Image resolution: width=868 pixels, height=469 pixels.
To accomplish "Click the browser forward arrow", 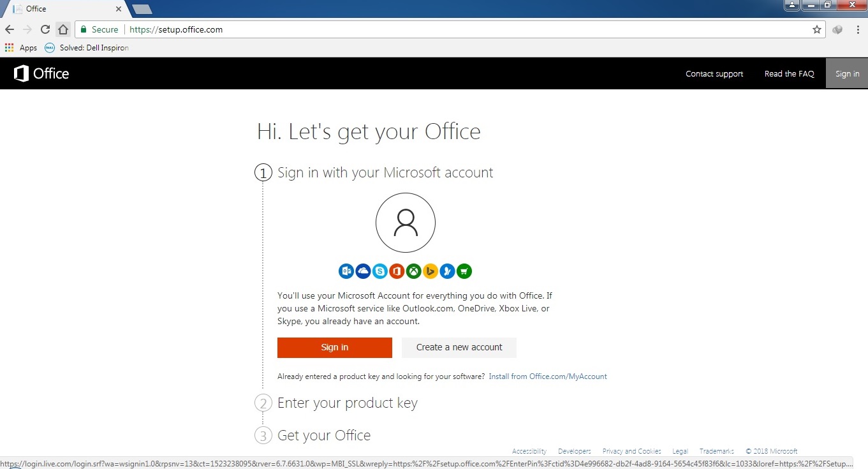I will click(x=27, y=29).
